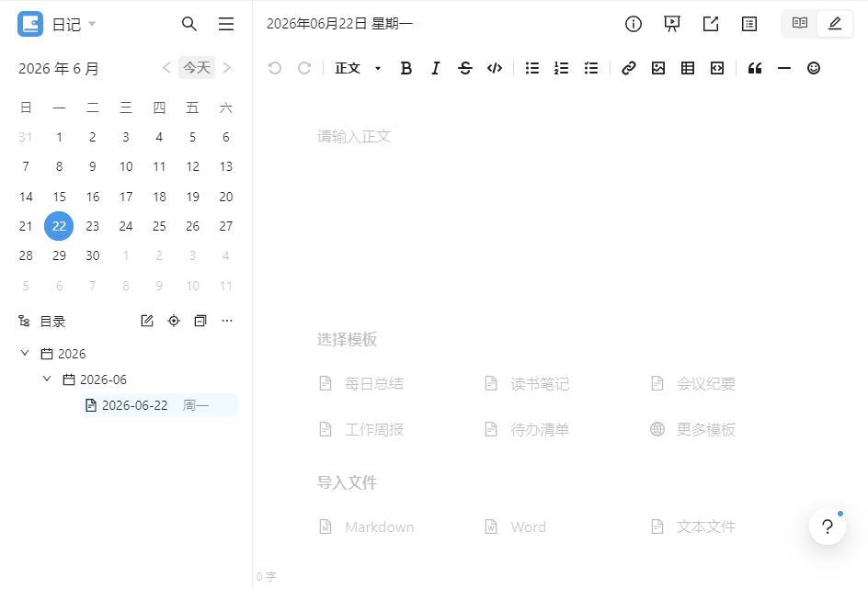Choose the 待办清单 template
Viewport: 868px width, 589px height.
point(527,429)
